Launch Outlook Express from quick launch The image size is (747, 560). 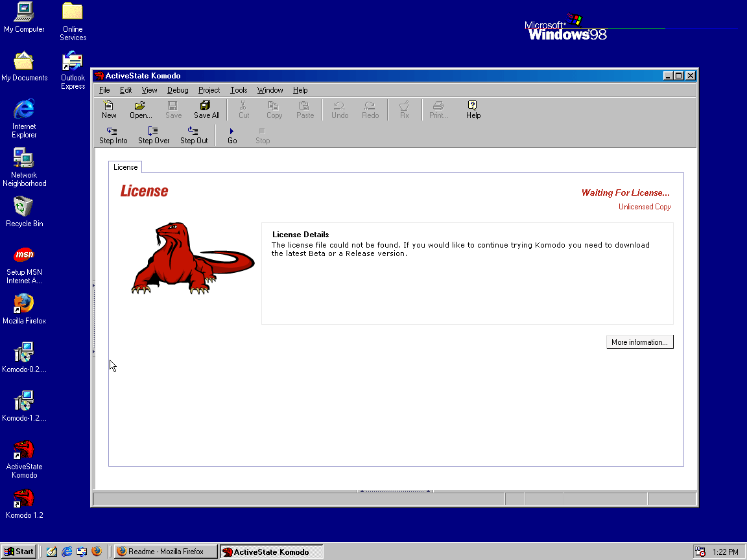[82, 552]
